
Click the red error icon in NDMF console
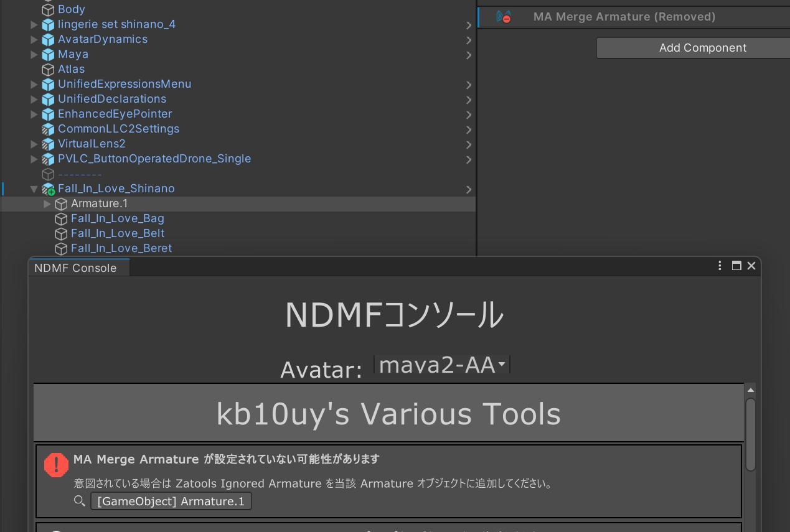(x=56, y=464)
